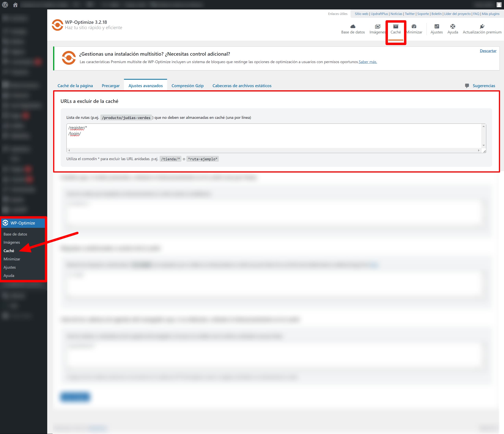
Task: Open Minimizar in WP-Optimize sidebar submenu
Action: pyautogui.click(x=12, y=259)
